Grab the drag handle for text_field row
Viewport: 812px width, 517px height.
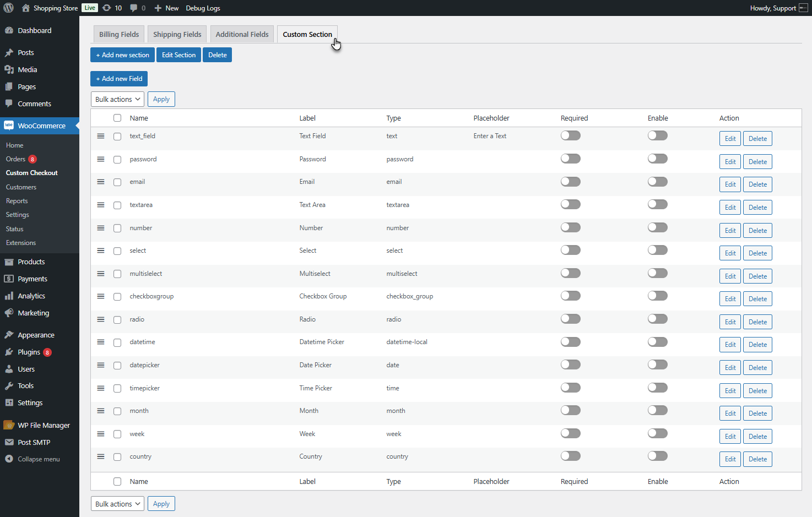[x=100, y=136]
